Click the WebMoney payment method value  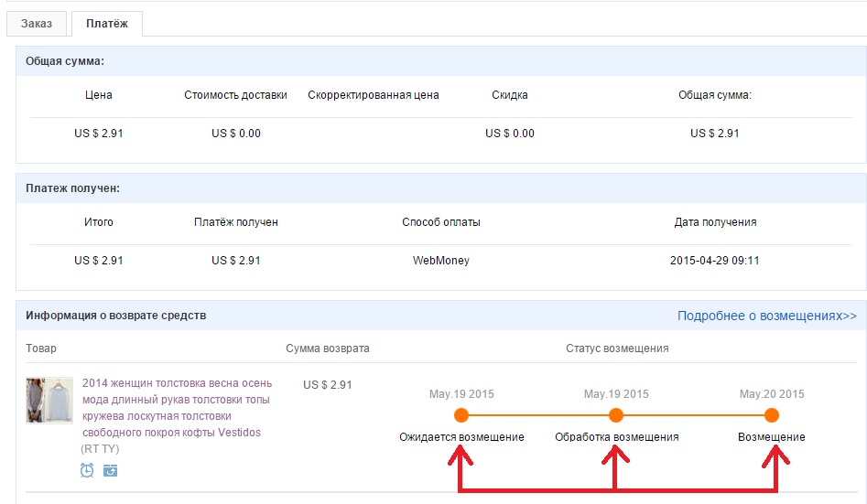[x=440, y=261]
